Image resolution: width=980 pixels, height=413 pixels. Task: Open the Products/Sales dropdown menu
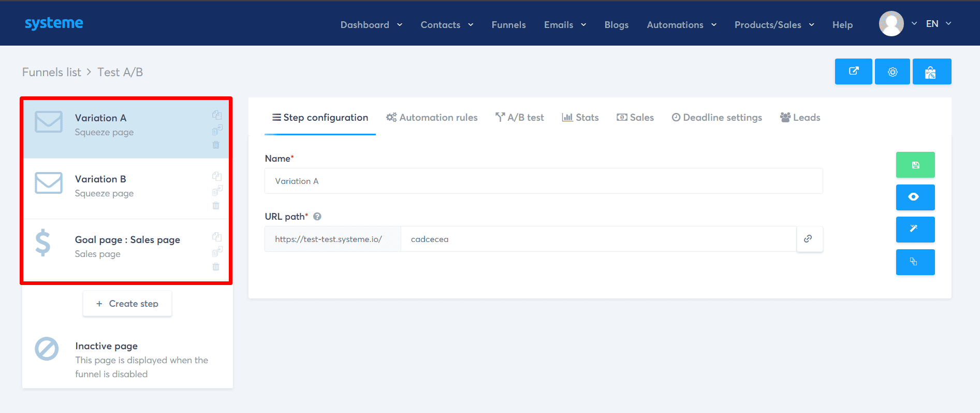774,25
